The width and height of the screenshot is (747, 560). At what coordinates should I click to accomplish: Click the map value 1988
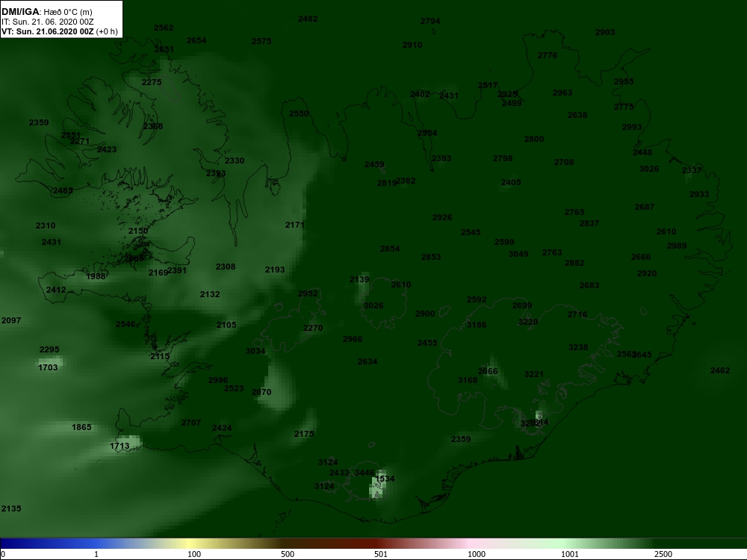[x=96, y=276]
